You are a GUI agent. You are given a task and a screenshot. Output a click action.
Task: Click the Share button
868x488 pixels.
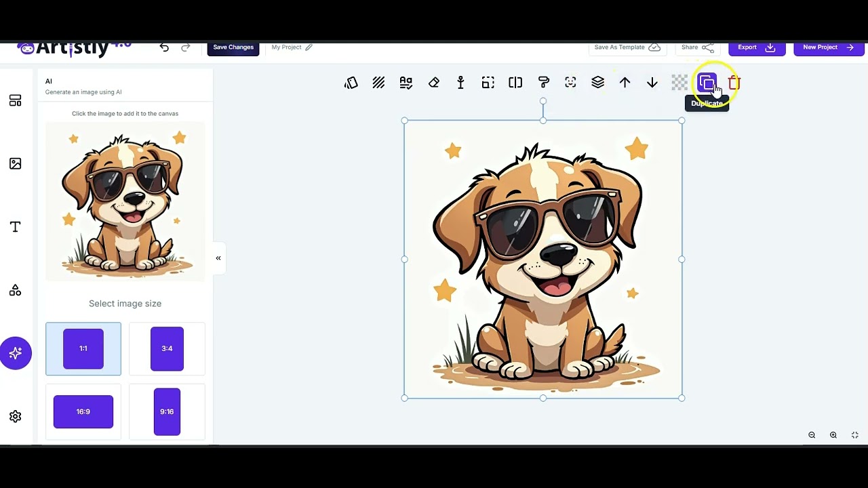[x=698, y=47]
